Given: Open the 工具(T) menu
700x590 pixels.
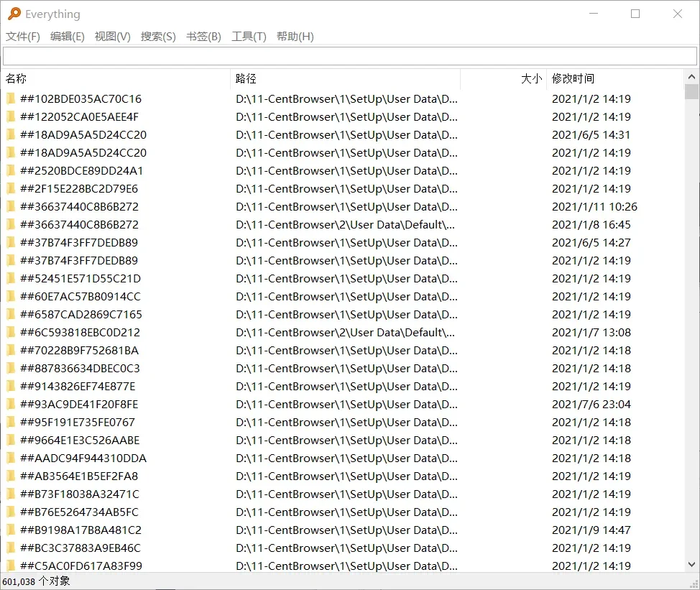Looking at the screenshot, I should (x=249, y=36).
